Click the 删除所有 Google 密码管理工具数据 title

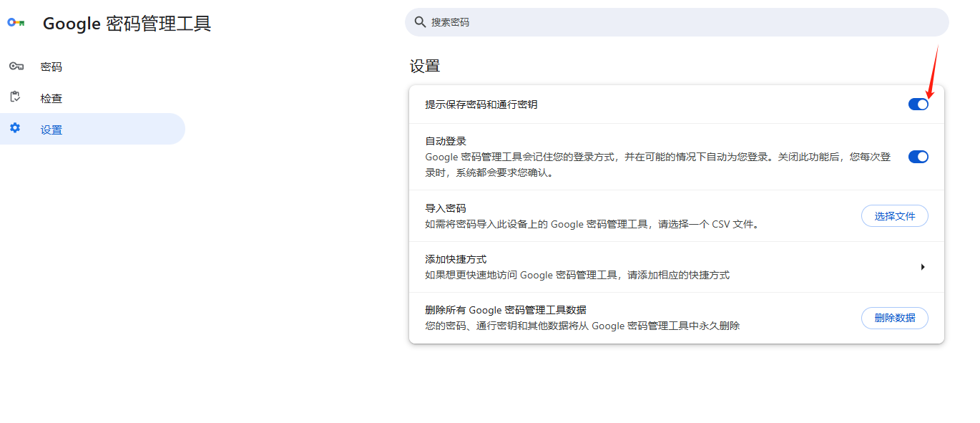coord(506,310)
